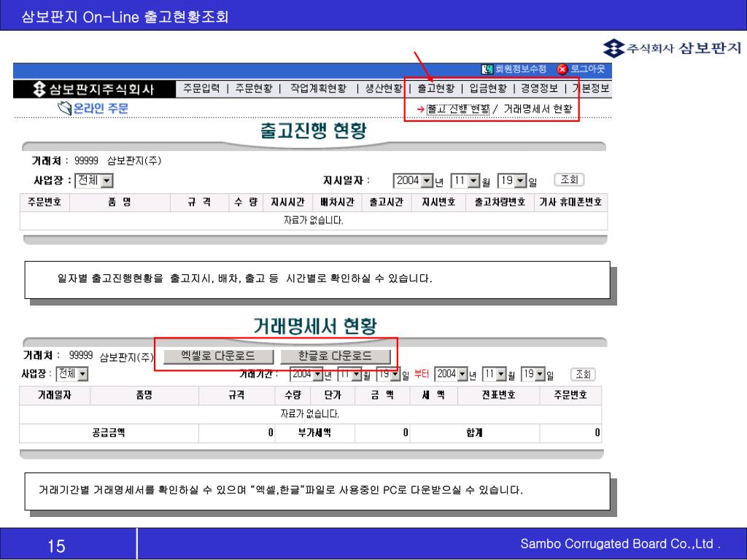
Task: Click the red 로그아웃 icon
Action: tap(562, 69)
